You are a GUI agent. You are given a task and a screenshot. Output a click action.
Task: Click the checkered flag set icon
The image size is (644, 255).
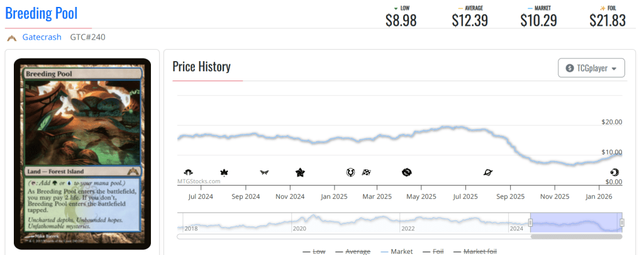pyautogui.click(x=365, y=172)
